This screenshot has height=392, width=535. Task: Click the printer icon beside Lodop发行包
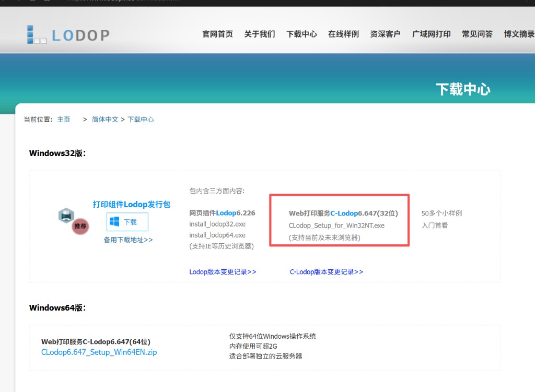(66, 216)
